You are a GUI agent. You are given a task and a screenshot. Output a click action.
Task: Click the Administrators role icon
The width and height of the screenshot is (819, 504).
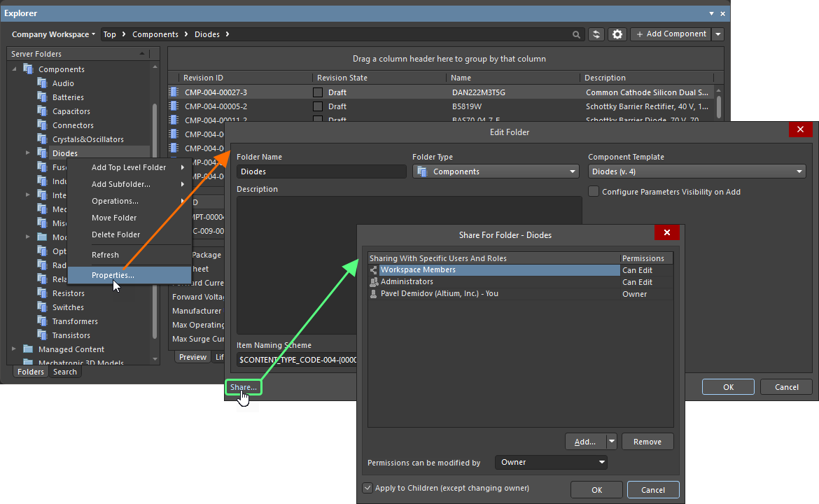click(x=374, y=282)
